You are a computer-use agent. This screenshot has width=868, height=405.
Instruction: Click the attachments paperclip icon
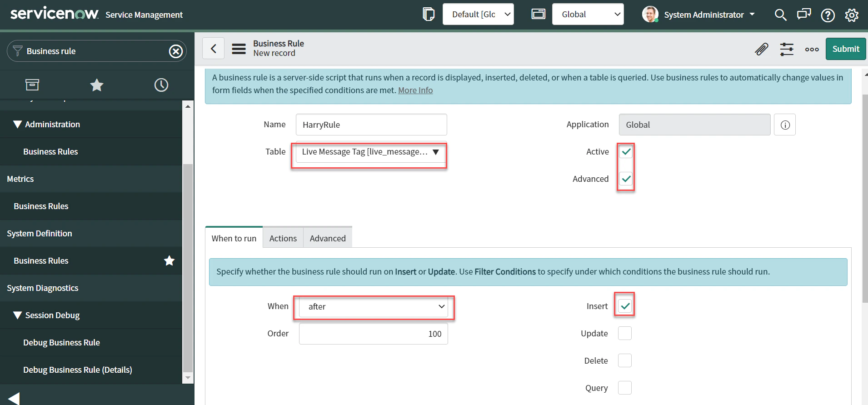(x=762, y=49)
